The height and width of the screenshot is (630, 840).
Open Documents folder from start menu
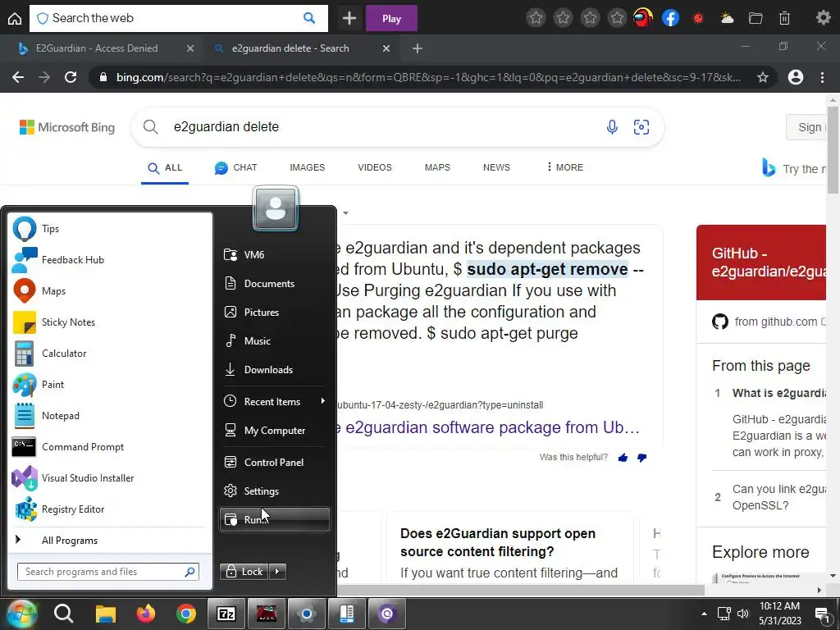tap(274, 283)
